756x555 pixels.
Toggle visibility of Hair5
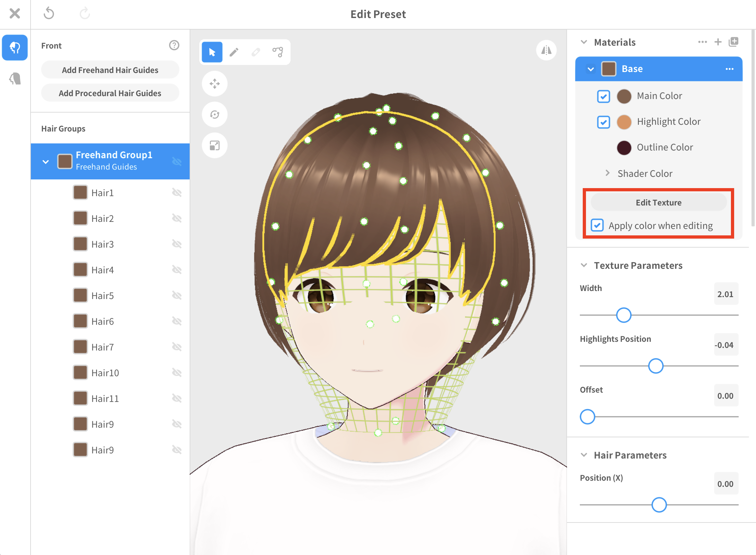click(177, 295)
